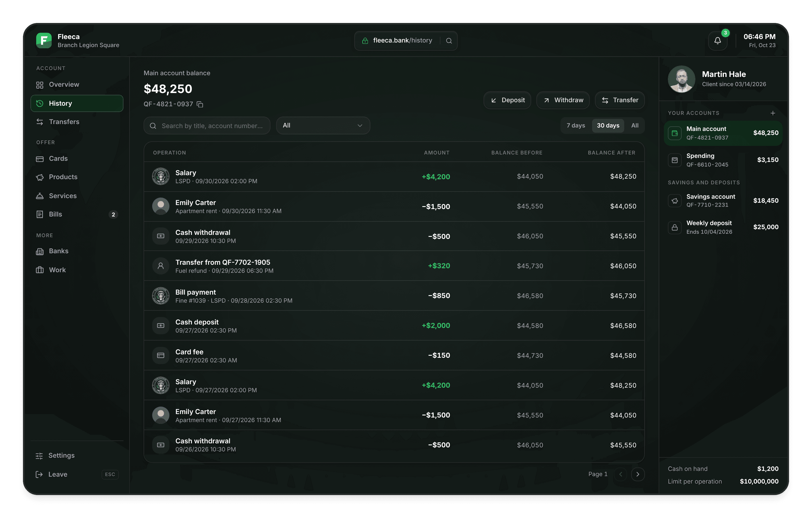Open Bills in sidebar
This screenshot has width=812, height=518.
point(77,214)
